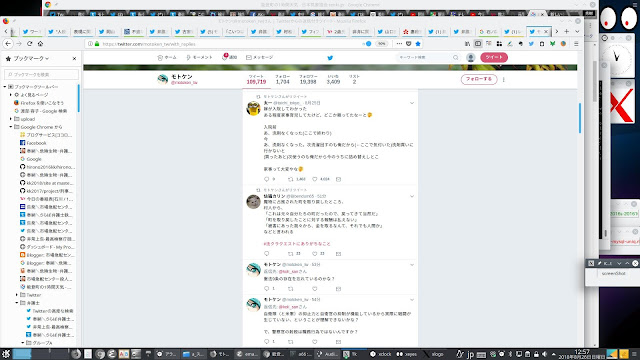
Task: Expand the upload bookmark folder
Action: [x=11, y=119]
